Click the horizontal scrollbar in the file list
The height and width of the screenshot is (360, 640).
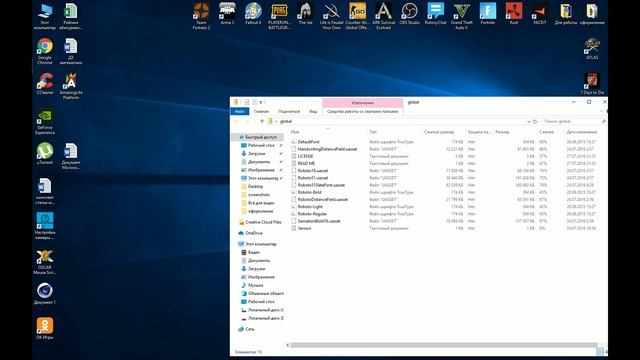[x=443, y=345]
